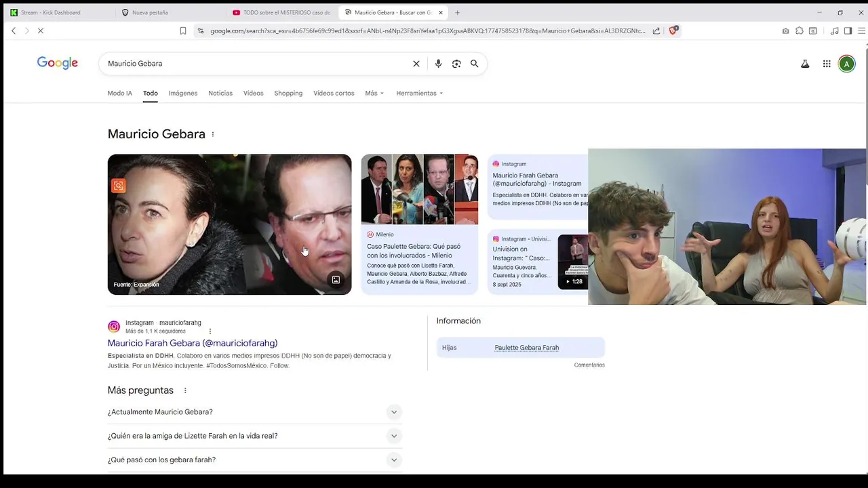Click the share page icon in address bar
This screenshot has height=488, width=868.
[656, 30]
